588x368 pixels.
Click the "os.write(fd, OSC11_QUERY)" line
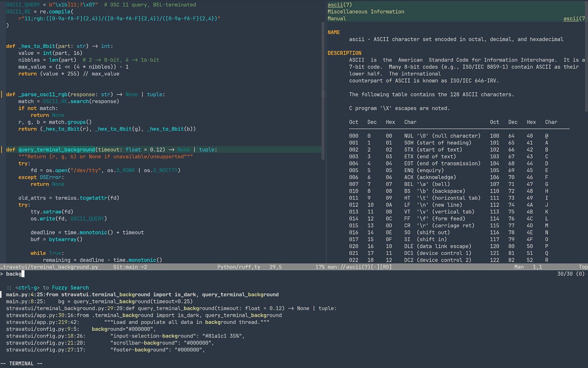[69, 218]
